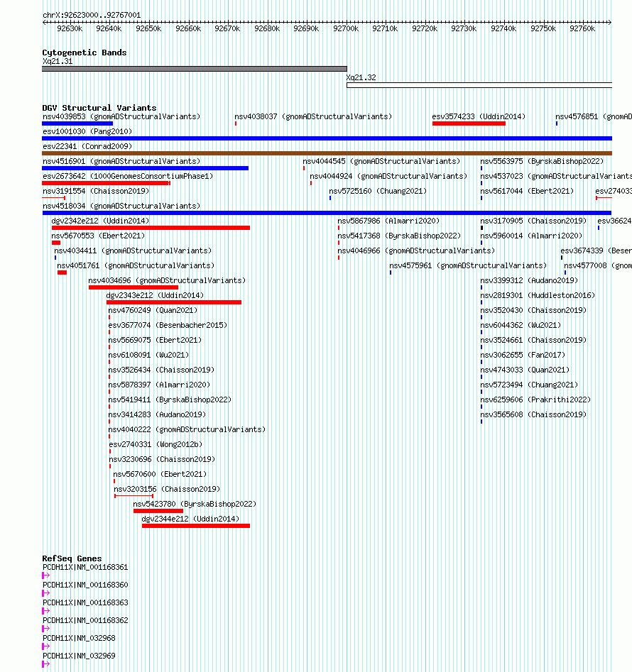Screen dimensions: 632x672
Task: Open nsv5725160 (Chuang2021) variant
Action: 378,191
